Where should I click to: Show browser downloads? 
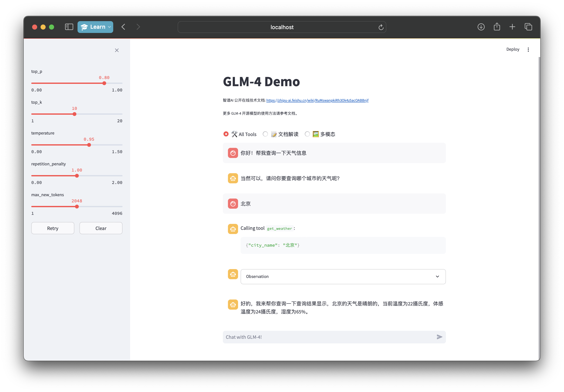pos(481,27)
